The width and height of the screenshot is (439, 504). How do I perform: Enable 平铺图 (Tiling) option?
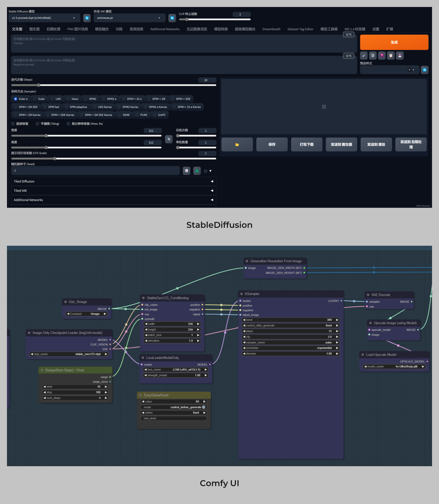37,124
